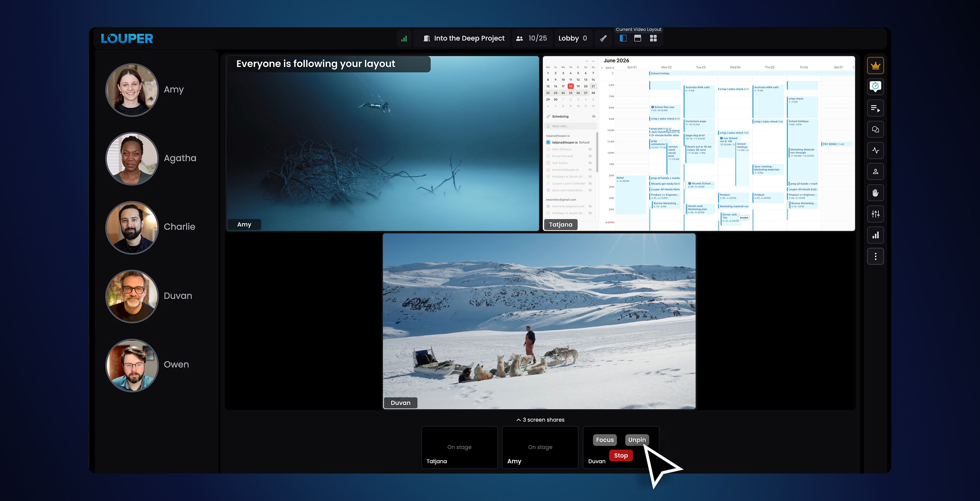This screenshot has width=980, height=501.
Task: Open the crown host controls panel
Action: pyautogui.click(x=875, y=65)
